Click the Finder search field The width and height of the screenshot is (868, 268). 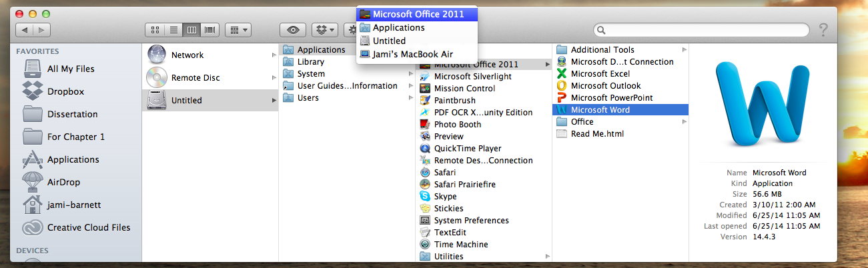[701, 30]
